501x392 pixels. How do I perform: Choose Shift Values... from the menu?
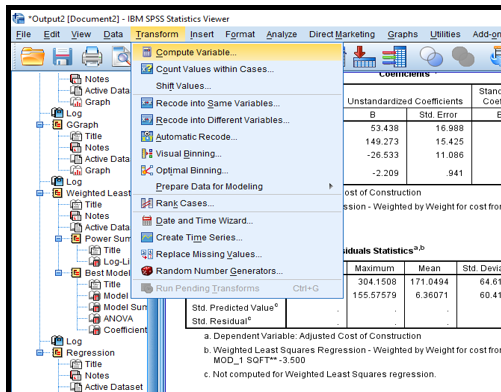(x=237, y=86)
